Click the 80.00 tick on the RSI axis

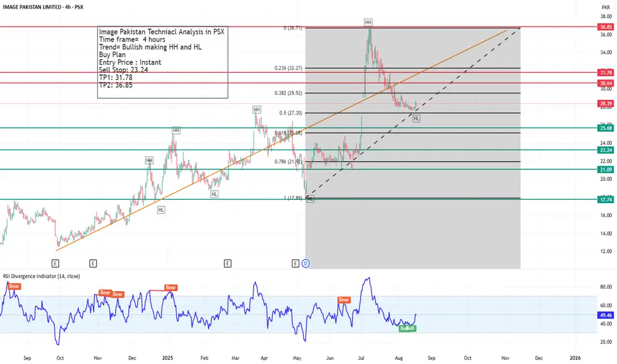606,287
